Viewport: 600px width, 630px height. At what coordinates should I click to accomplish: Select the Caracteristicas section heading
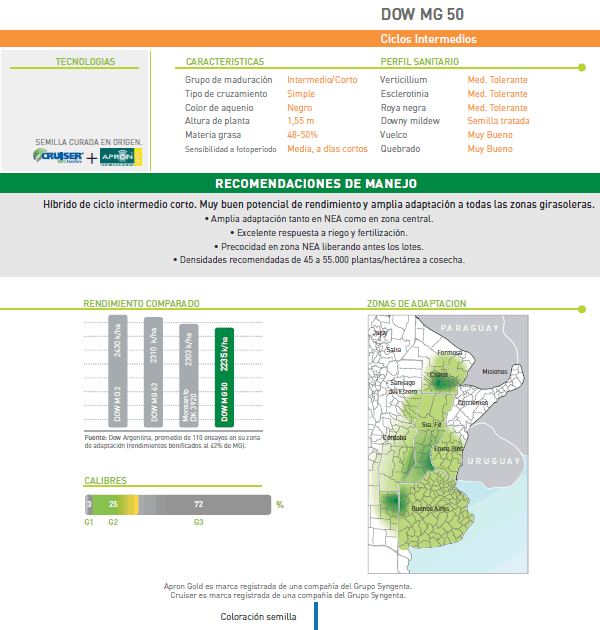click(225, 62)
